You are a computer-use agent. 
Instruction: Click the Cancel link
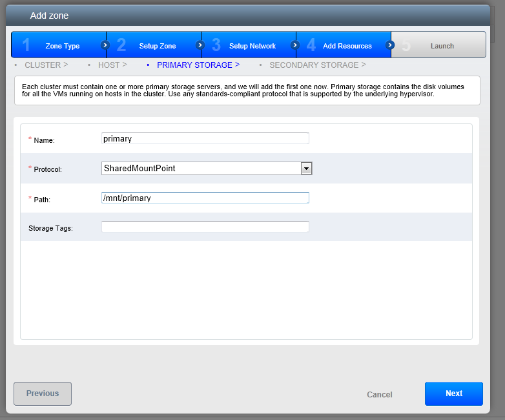[379, 395]
